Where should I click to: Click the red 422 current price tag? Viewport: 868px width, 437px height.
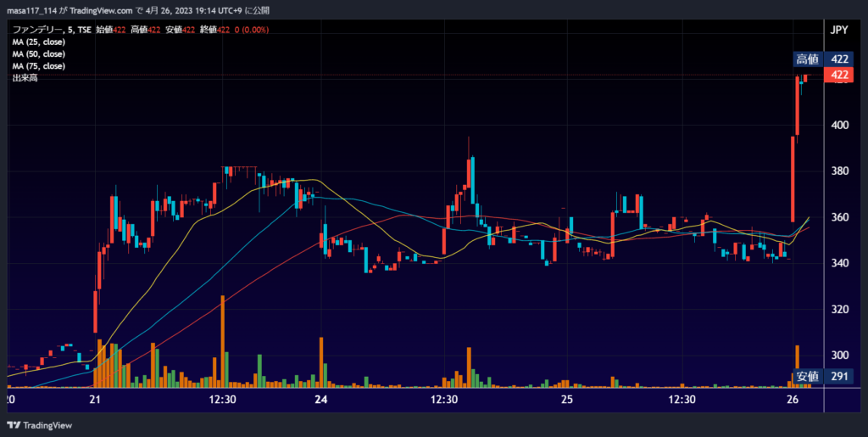tap(838, 75)
